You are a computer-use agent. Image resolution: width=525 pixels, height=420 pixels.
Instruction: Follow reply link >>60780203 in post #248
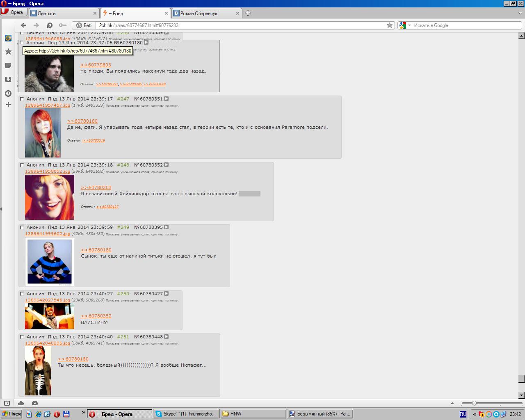[96, 187]
